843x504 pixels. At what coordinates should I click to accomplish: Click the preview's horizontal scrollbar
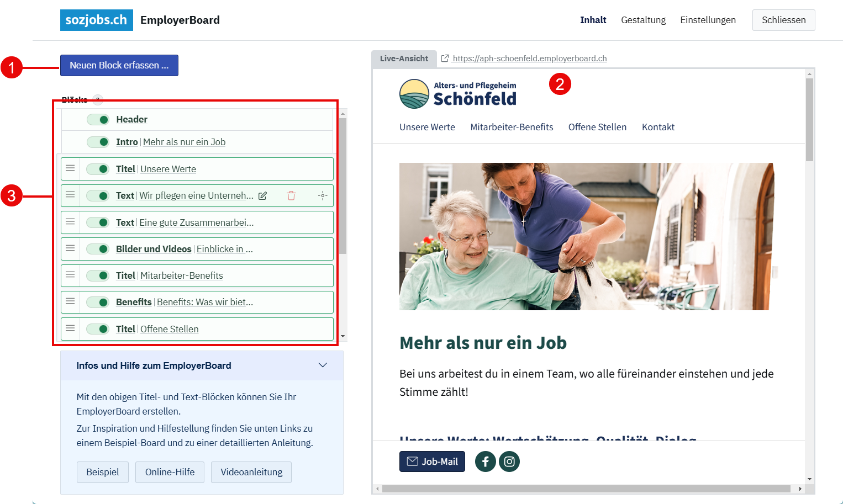[x=586, y=489]
